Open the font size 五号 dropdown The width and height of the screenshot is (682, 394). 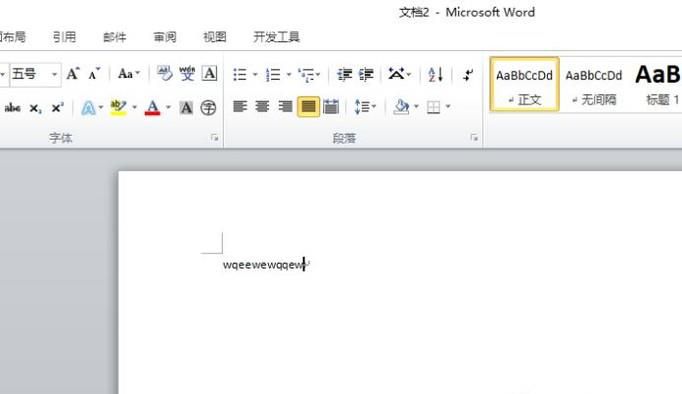54,74
